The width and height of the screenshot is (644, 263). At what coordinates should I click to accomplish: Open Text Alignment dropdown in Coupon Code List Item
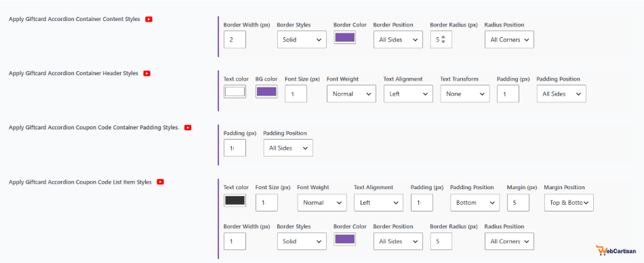click(x=379, y=202)
